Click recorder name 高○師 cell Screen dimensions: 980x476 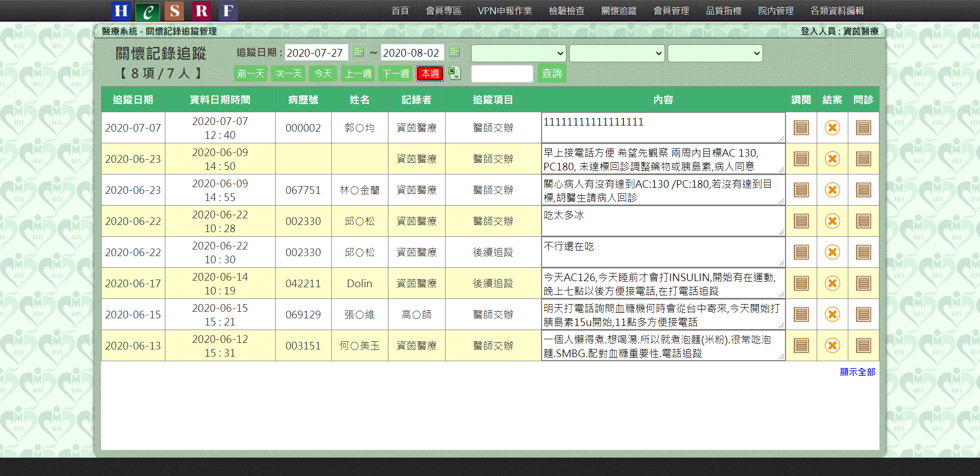416,314
